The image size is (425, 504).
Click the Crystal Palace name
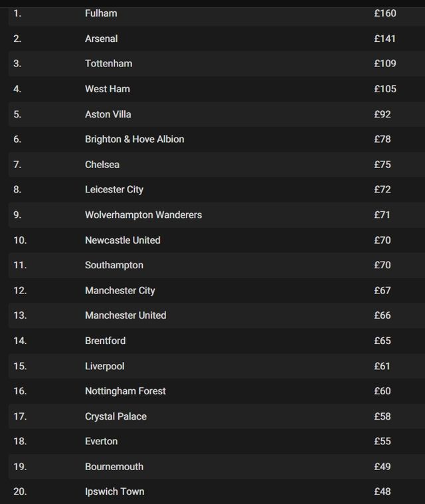click(x=116, y=416)
